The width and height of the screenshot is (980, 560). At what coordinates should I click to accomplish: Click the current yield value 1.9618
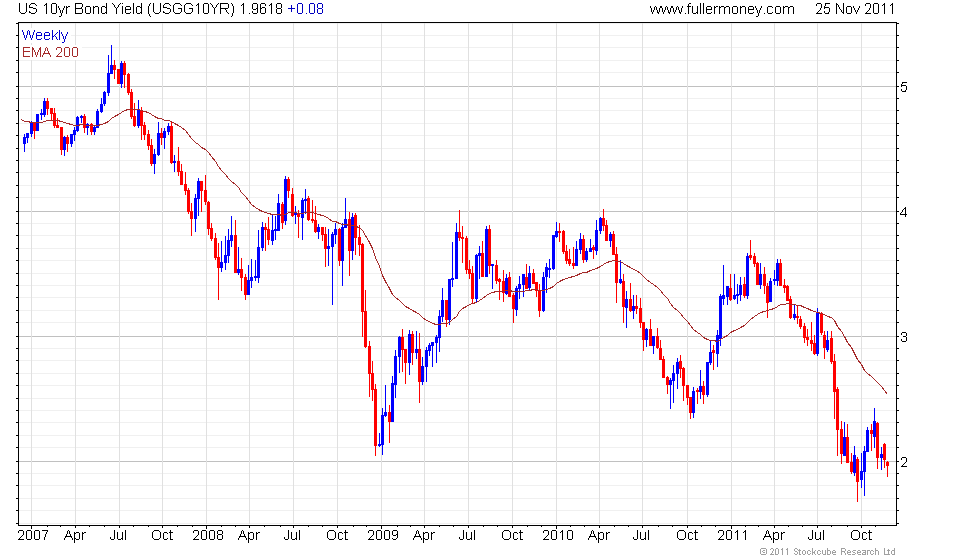pos(261,9)
